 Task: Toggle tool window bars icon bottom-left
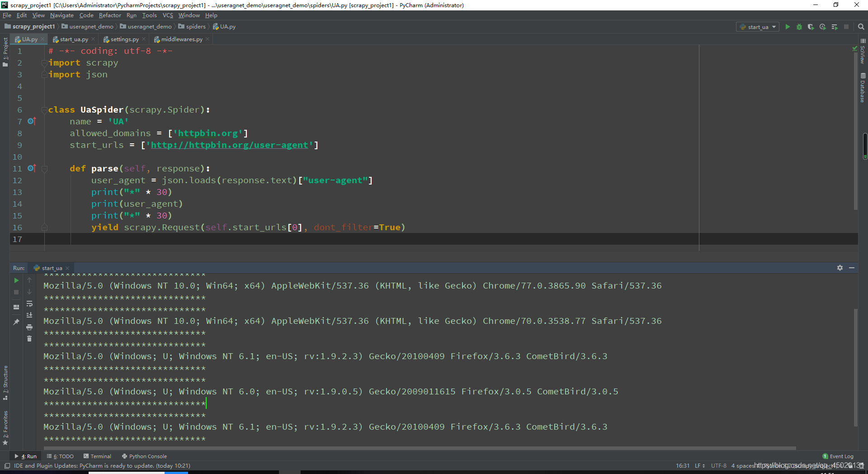(x=7, y=466)
